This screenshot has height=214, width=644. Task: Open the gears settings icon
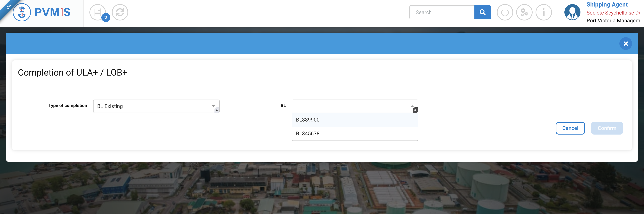coord(524,12)
